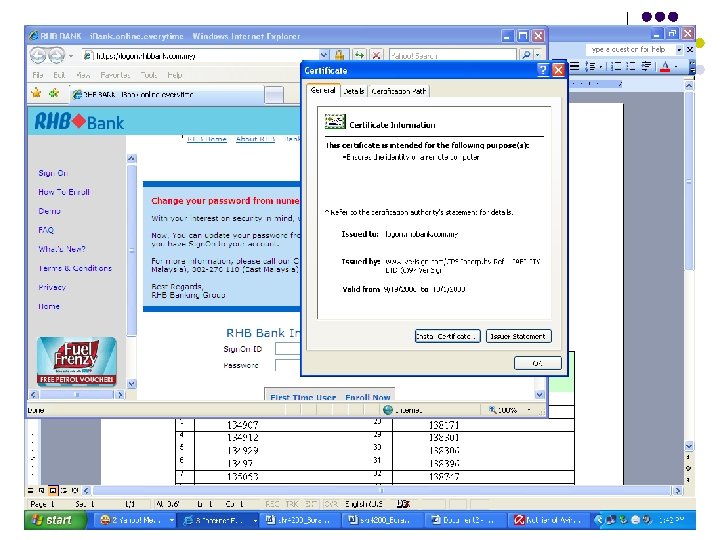Click the Sign On ID input field
The image size is (720, 540).
[288, 349]
